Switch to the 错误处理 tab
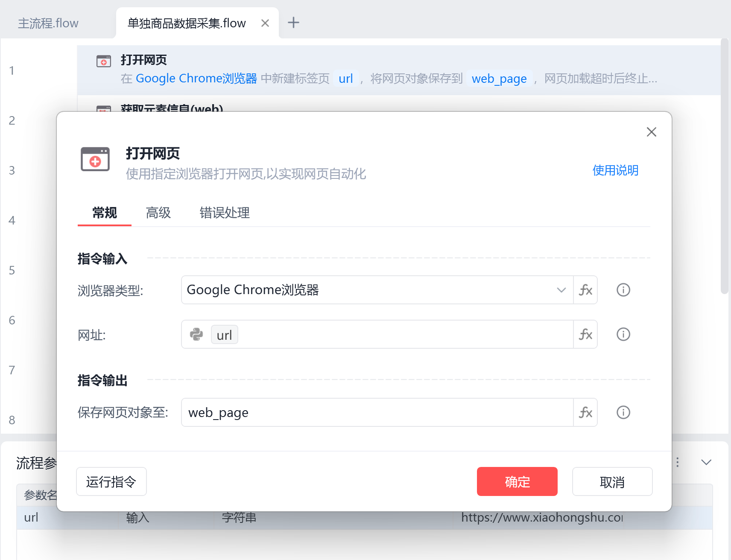This screenshot has width=731, height=560. [224, 213]
